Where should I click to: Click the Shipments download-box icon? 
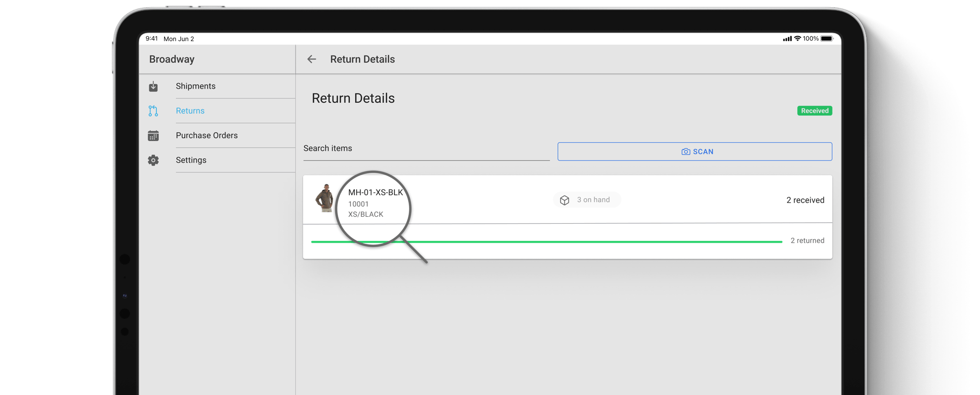coord(153,86)
